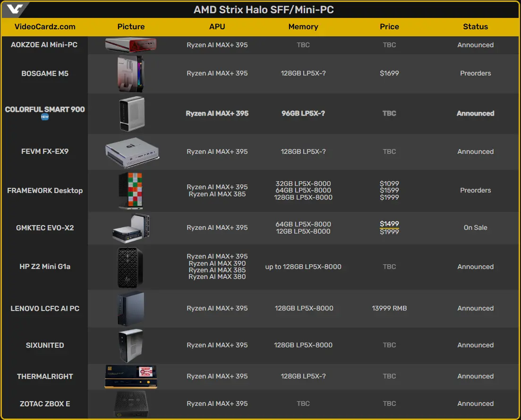
Task: Click the VideoCardz logo icon
Action: point(15,9)
